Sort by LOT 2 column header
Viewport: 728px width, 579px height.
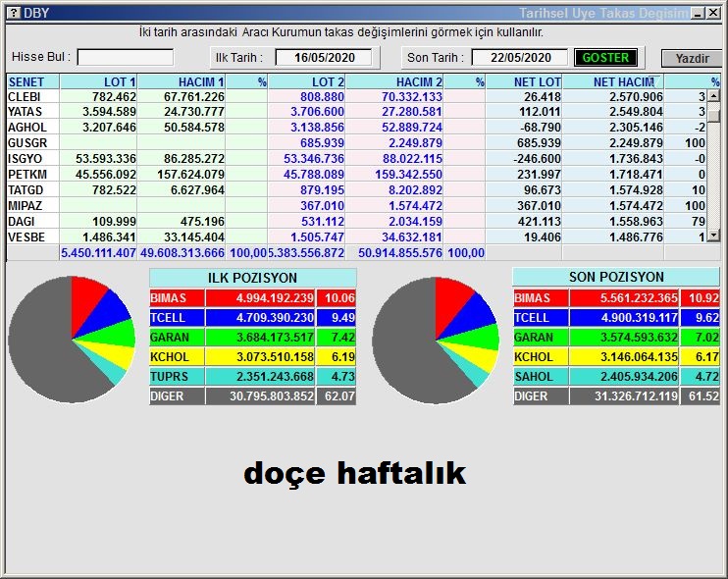307,82
